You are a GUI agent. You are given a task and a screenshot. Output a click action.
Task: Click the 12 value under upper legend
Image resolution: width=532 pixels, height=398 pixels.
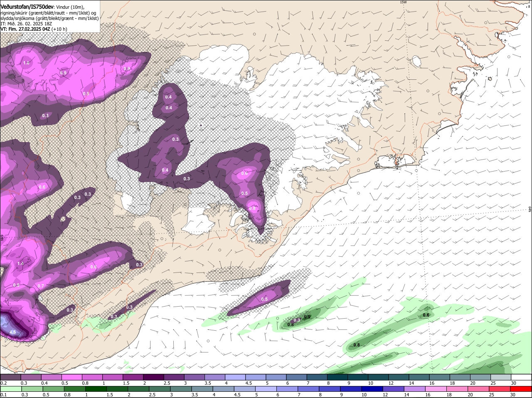tap(391, 383)
